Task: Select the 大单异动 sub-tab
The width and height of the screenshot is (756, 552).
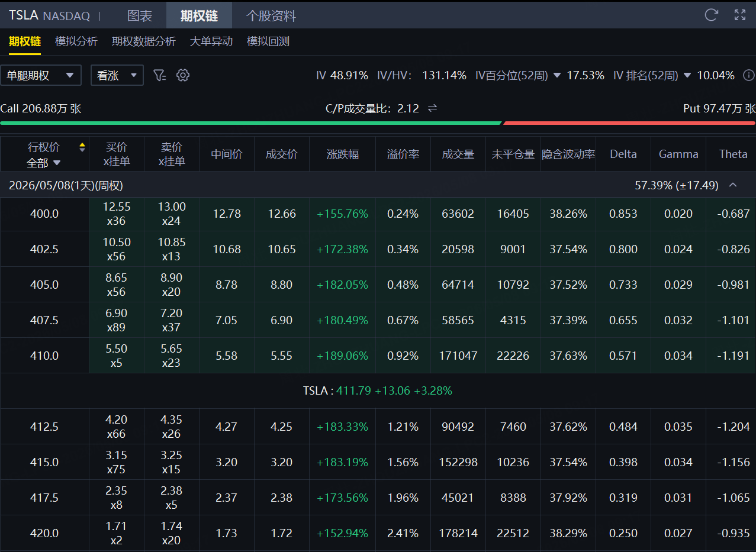Action: point(211,41)
